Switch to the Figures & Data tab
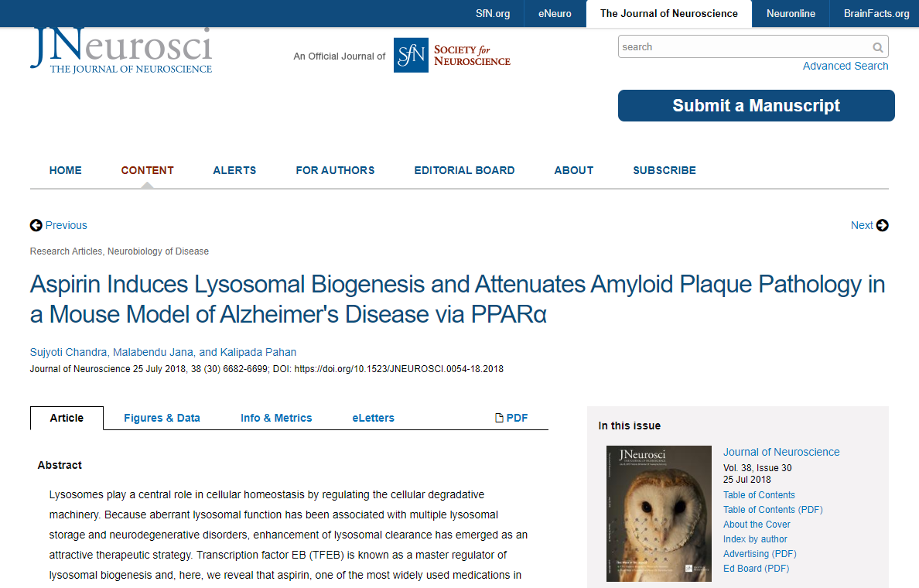The width and height of the screenshot is (919, 588). [162, 418]
